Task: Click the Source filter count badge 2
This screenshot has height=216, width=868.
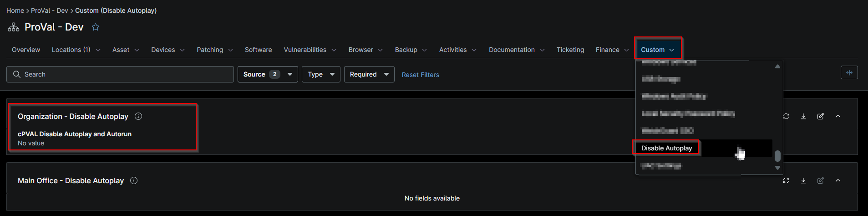Action: (274, 74)
